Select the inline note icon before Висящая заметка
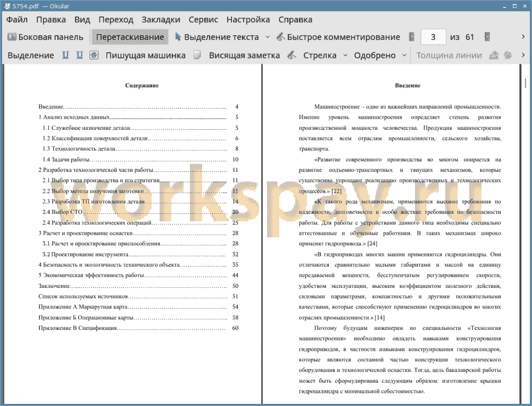The width and height of the screenshot is (532, 406). pyautogui.click(x=197, y=55)
